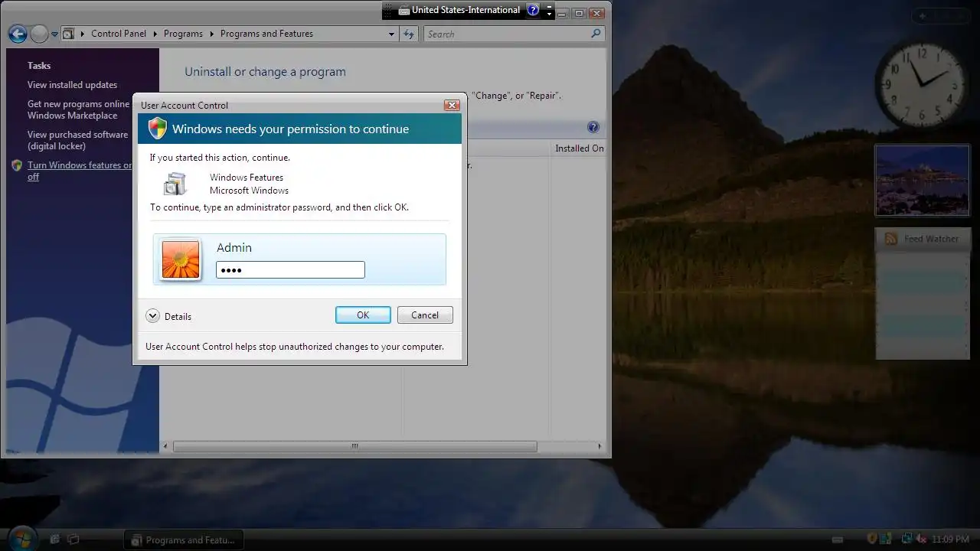Screen dimensions: 980x551
Task: Click into the Admin password field
Action: 290,269
